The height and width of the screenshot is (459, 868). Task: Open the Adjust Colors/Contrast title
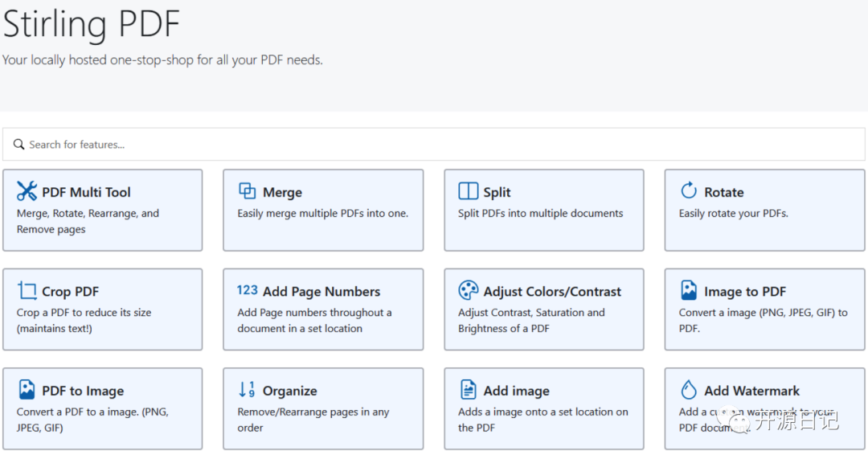click(x=552, y=291)
